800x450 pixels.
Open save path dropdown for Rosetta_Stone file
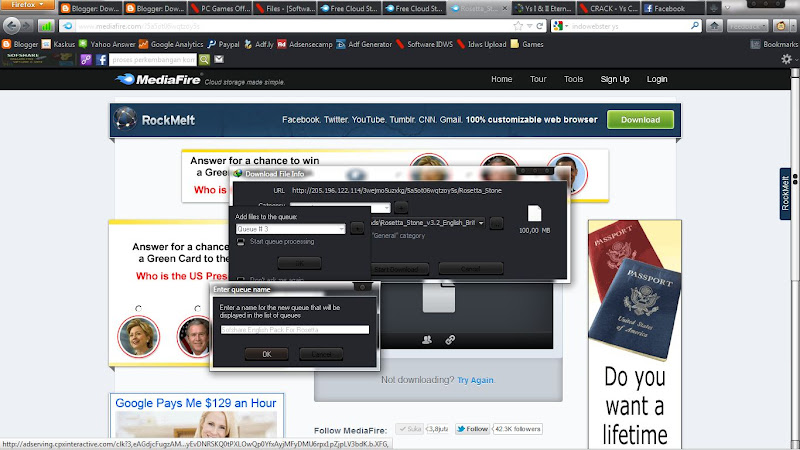(x=481, y=223)
